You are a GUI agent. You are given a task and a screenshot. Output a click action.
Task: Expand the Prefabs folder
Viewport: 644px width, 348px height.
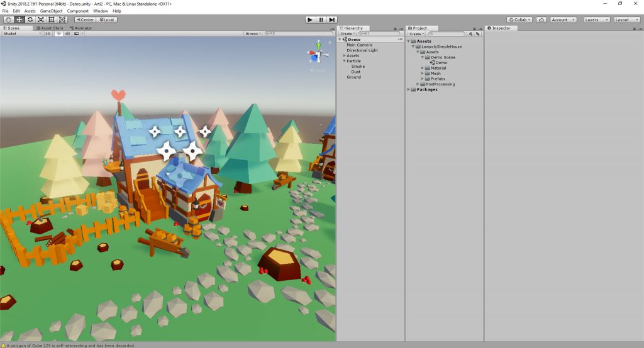(x=422, y=79)
